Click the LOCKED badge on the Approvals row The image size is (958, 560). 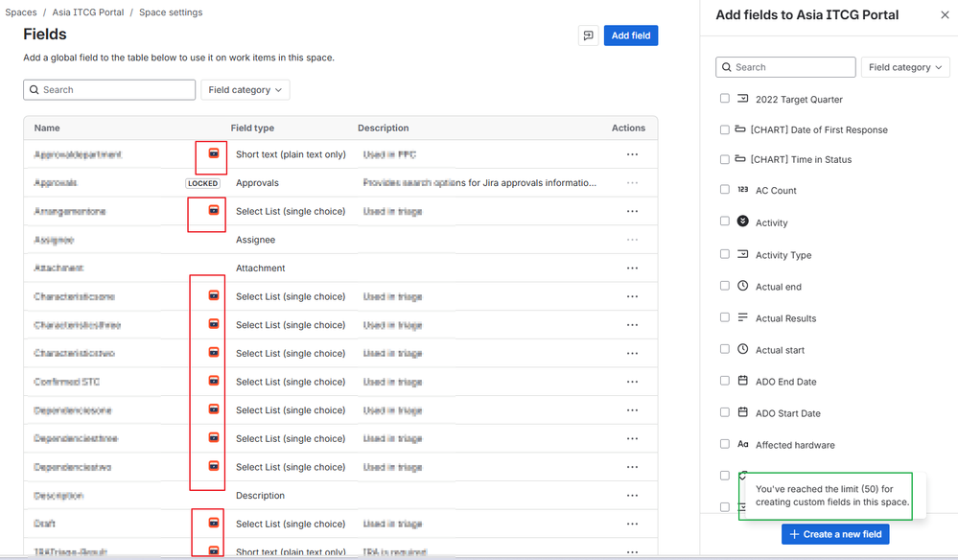[203, 183]
